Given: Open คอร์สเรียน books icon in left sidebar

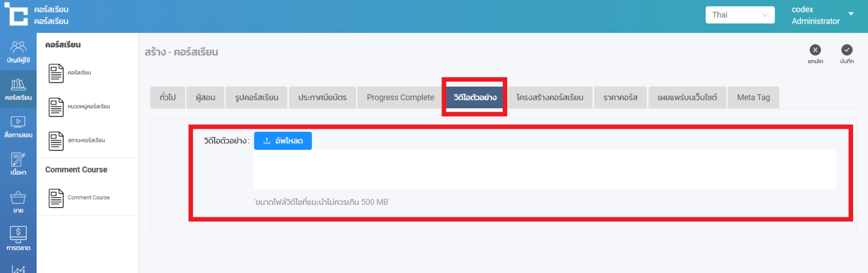Looking at the screenshot, I should coord(18,85).
